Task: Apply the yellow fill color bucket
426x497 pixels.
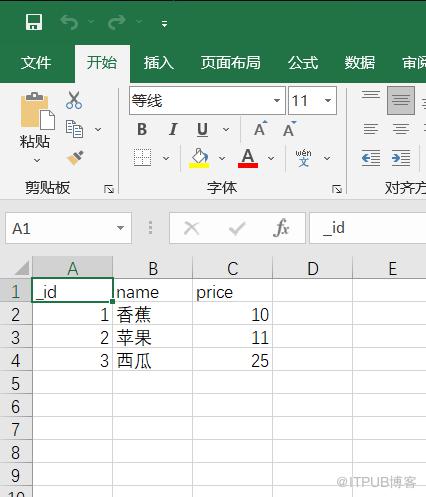Action: (x=199, y=158)
